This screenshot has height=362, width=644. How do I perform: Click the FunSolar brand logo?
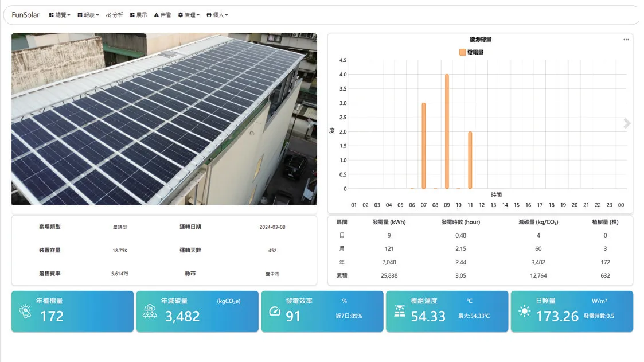[x=25, y=15]
